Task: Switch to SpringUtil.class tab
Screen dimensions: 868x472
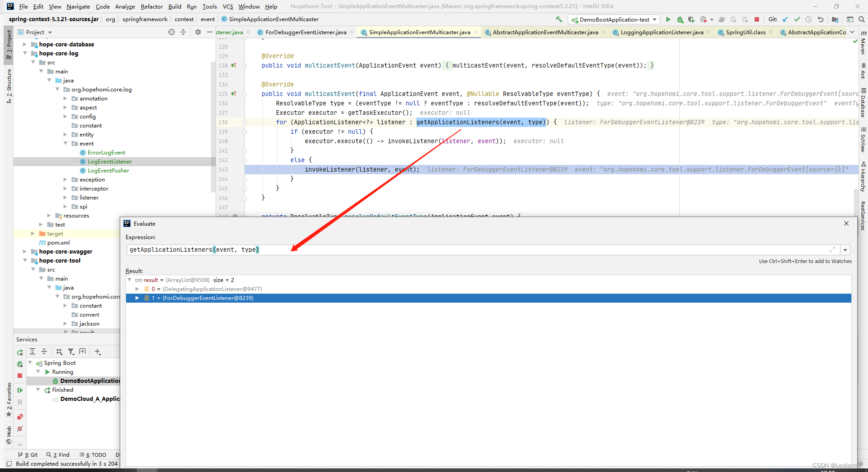Action: 746,32
